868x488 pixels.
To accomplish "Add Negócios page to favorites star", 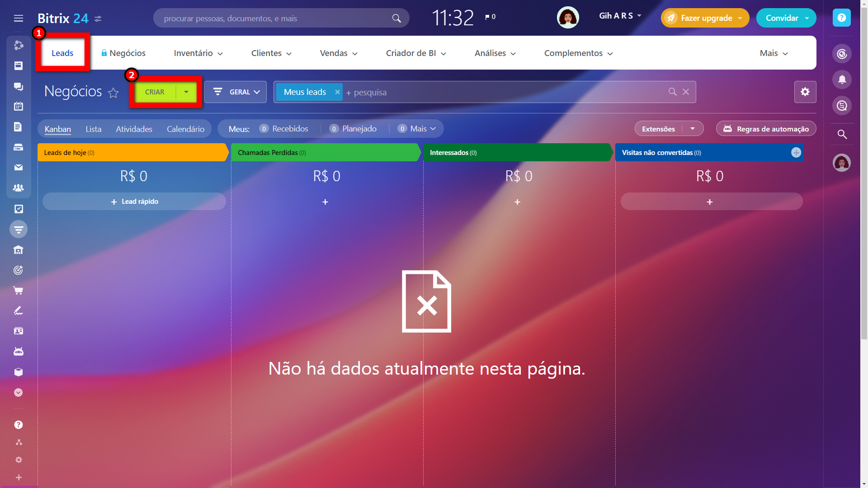I will [113, 93].
